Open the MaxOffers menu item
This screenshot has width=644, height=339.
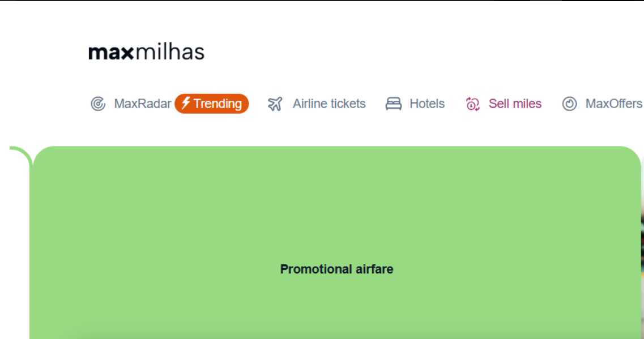[613, 104]
